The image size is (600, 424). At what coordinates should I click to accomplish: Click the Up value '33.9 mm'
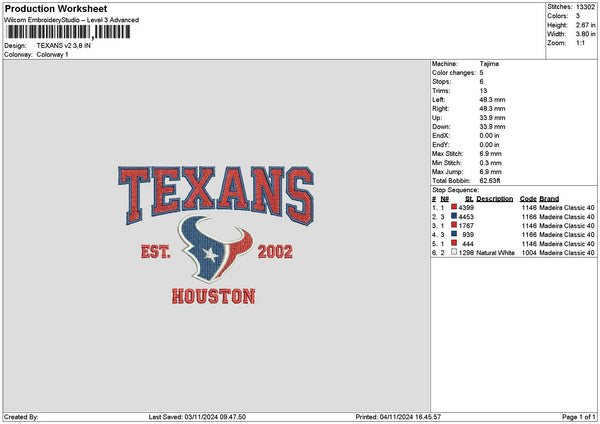tap(492, 118)
